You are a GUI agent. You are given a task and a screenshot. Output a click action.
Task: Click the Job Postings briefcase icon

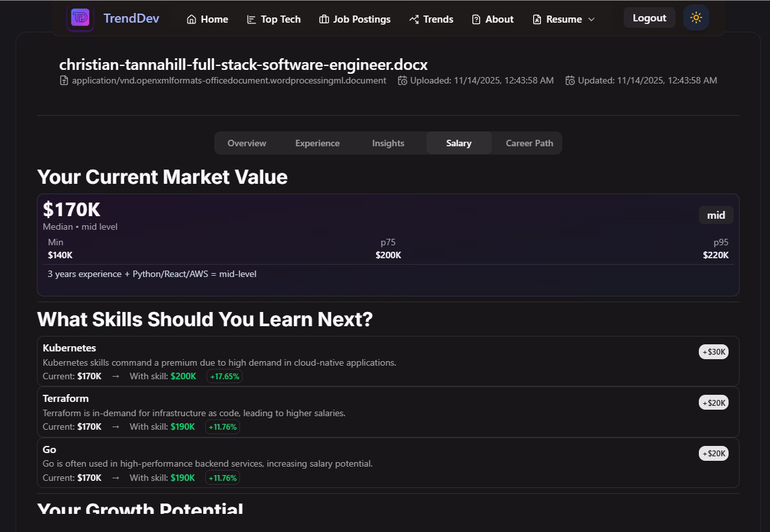tap(324, 19)
